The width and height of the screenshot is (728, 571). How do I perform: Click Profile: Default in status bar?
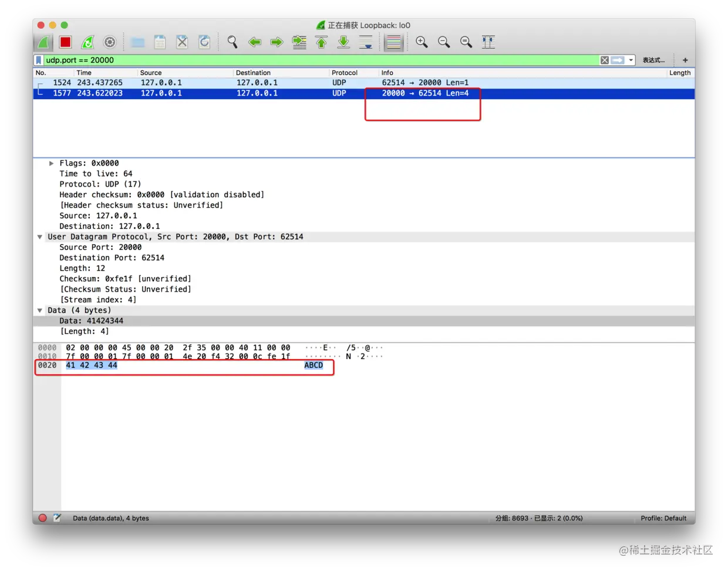pyautogui.click(x=663, y=519)
